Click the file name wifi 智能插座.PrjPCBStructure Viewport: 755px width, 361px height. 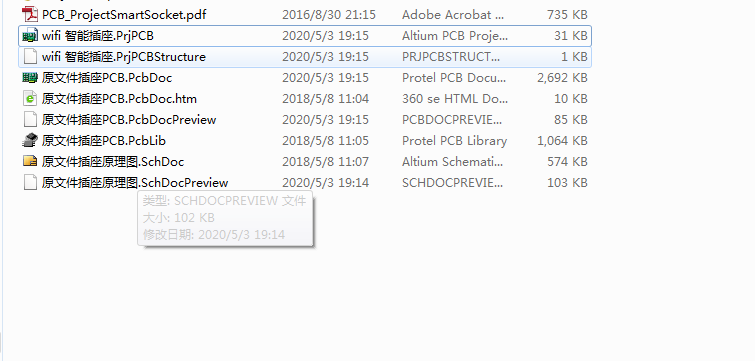124,57
